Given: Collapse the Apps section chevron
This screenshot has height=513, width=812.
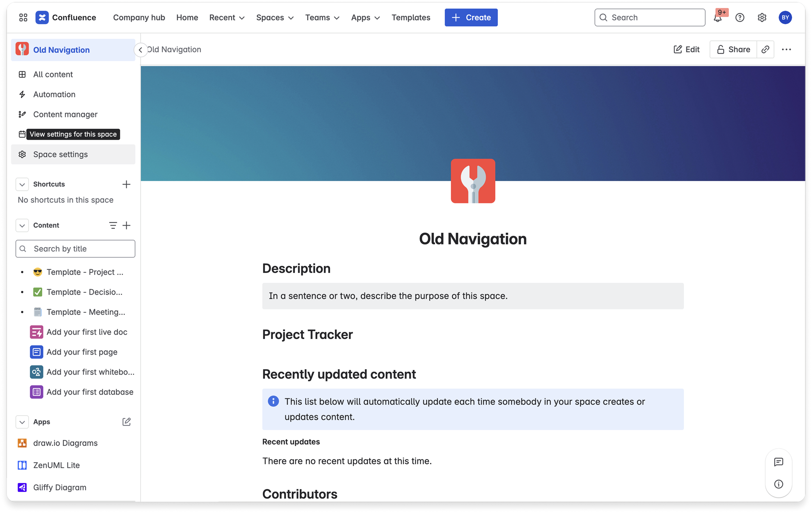Looking at the screenshot, I should (x=22, y=422).
